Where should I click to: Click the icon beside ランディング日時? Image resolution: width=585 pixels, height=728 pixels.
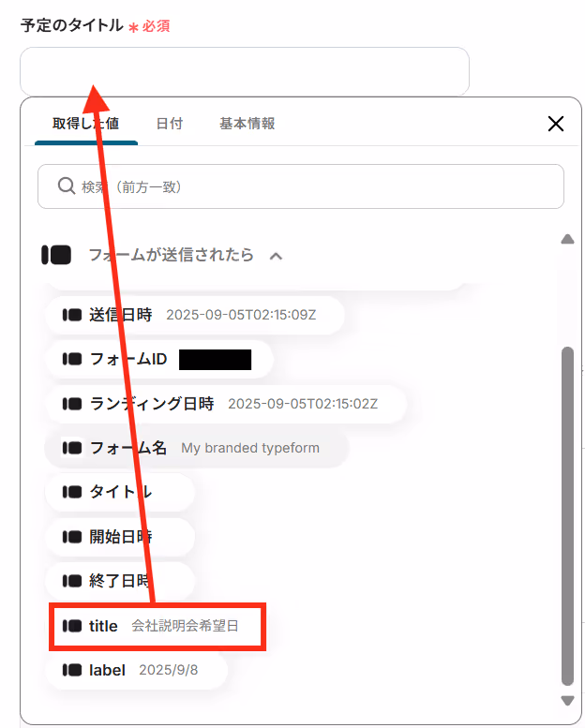pyautogui.click(x=72, y=404)
